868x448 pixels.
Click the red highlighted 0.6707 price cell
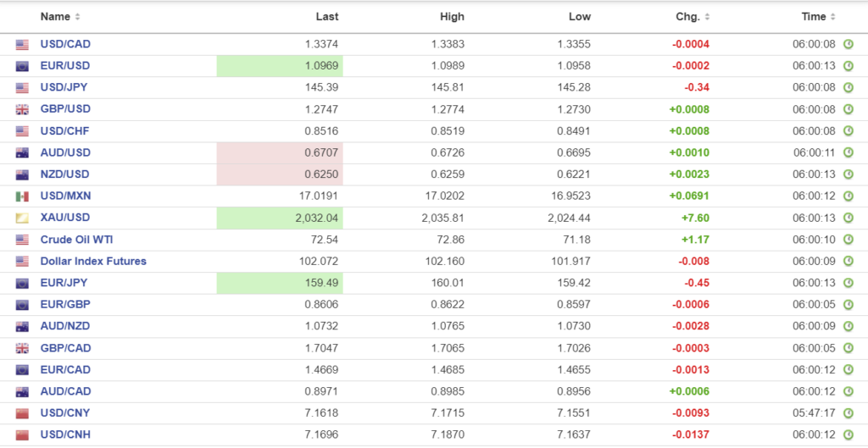coord(280,153)
